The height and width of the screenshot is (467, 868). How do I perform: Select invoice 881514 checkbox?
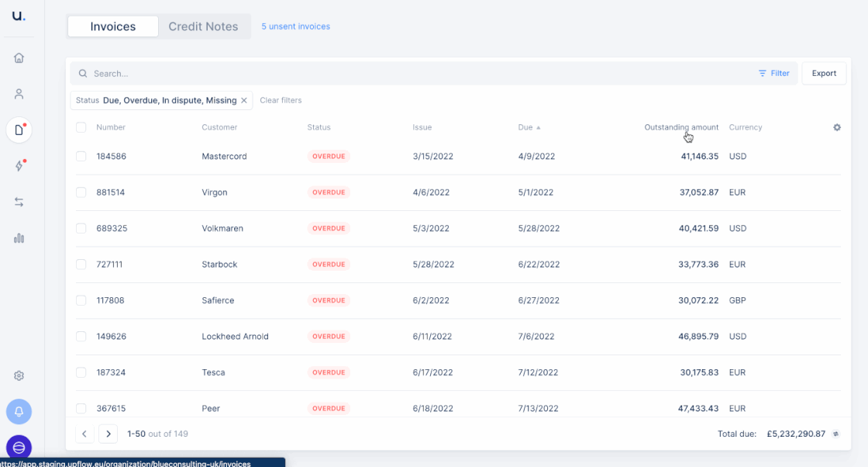point(81,192)
